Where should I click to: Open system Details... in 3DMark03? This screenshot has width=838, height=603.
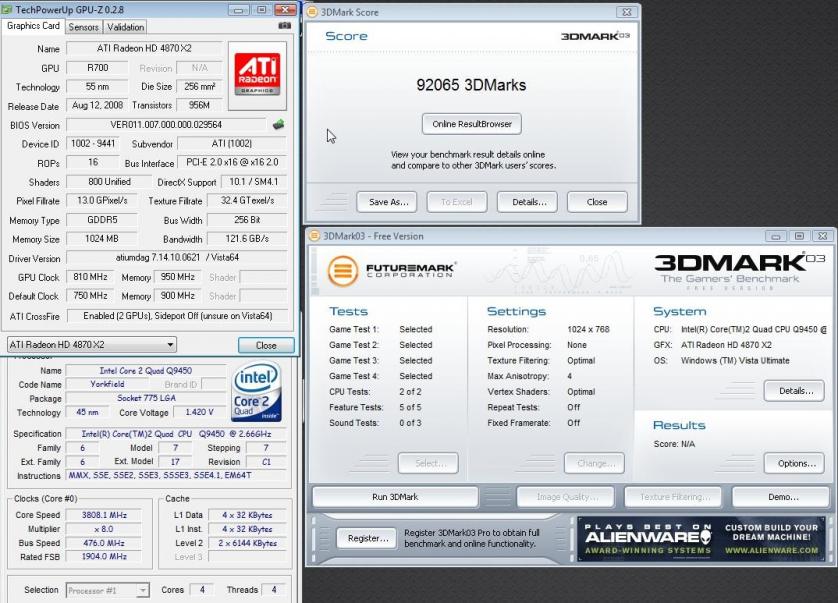pos(794,391)
